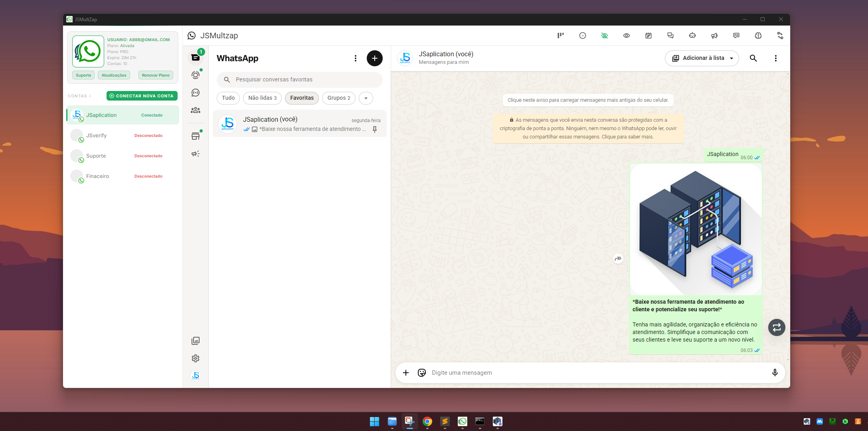The image size is (868, 431).
Task: Start a new chat with plus button
Action: click(x=375, y=58)
